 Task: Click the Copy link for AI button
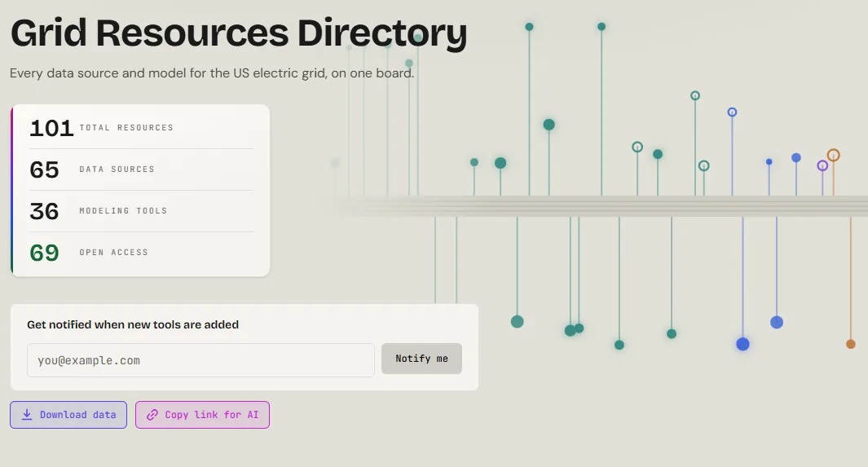pyautogui.click(x=202, y=415)
